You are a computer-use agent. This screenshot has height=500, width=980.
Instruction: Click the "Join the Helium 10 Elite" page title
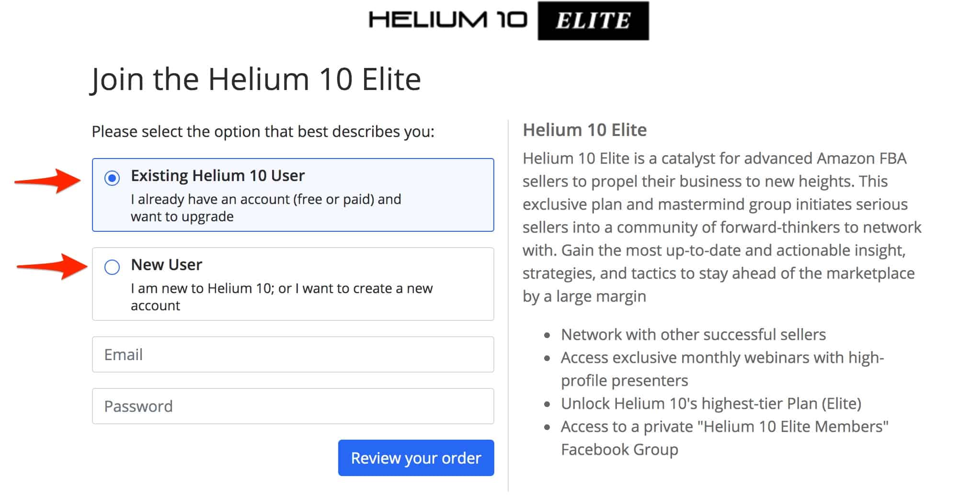click(x=256, y=80)
